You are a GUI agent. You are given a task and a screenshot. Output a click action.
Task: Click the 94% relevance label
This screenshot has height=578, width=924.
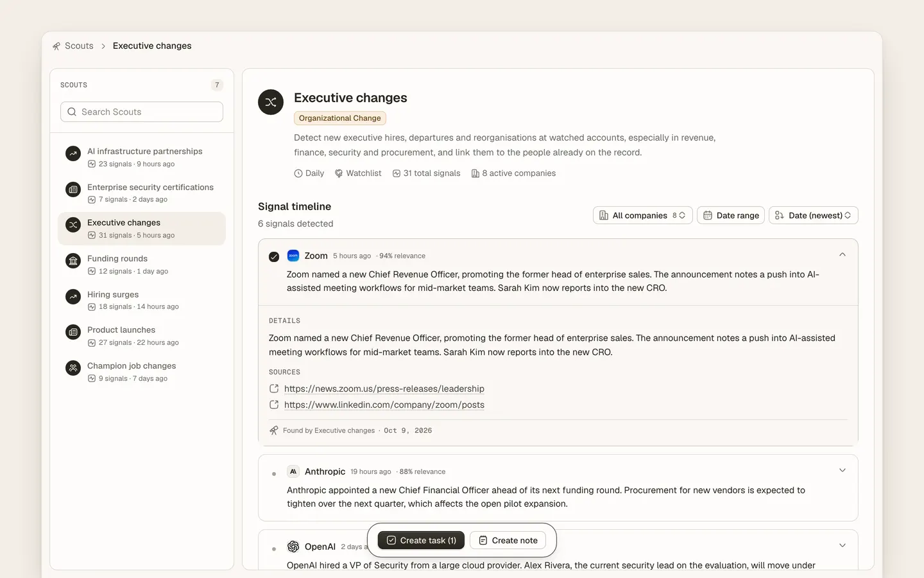[x=402, y=256]
